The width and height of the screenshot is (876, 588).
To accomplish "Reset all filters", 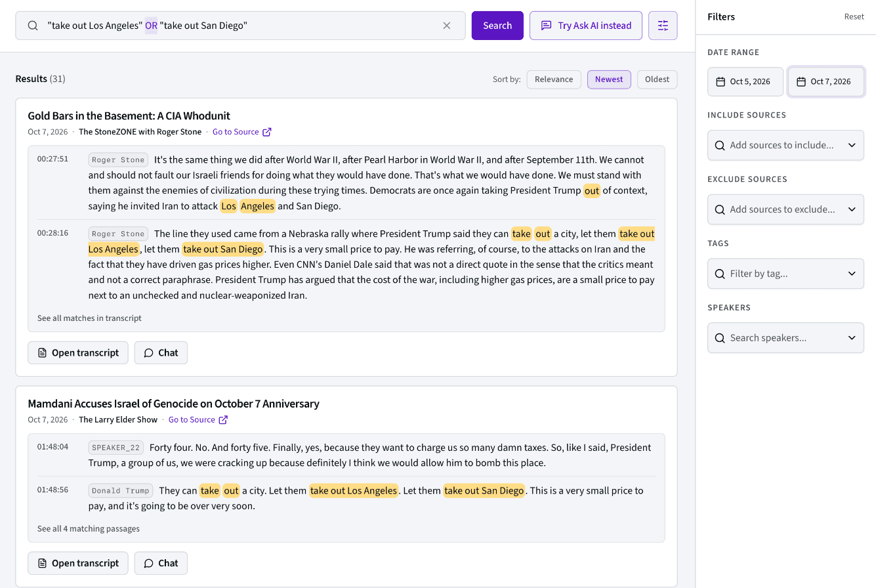I will click(854, 17).
